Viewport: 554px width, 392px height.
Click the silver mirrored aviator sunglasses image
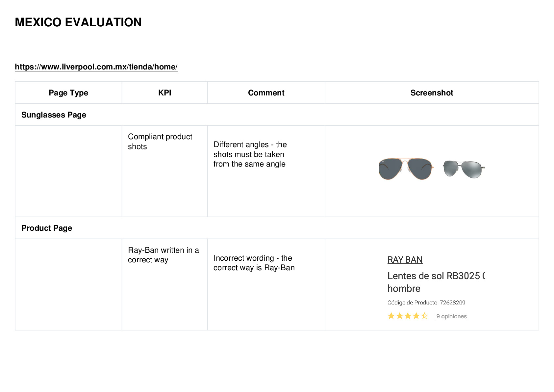464,169
